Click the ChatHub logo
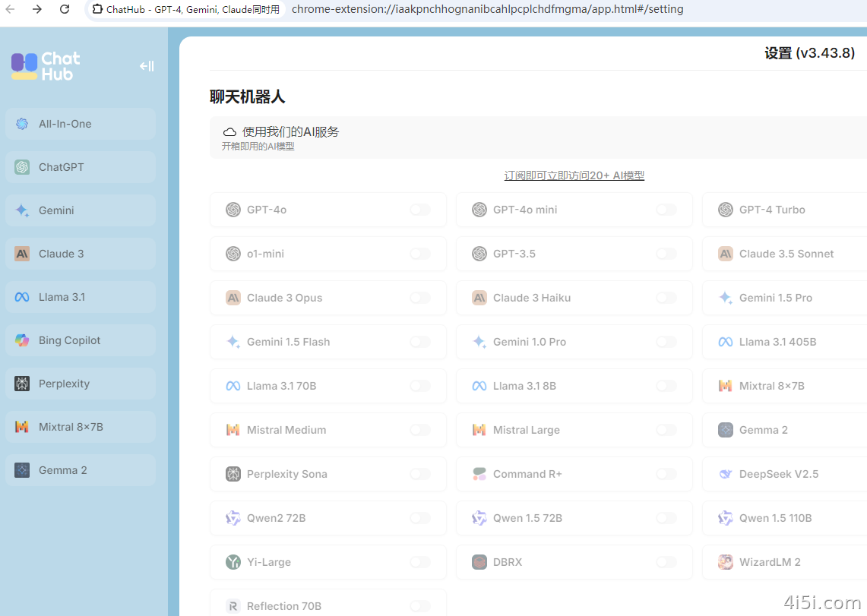This screenshot has height=616, width=867. click(46, 66)
